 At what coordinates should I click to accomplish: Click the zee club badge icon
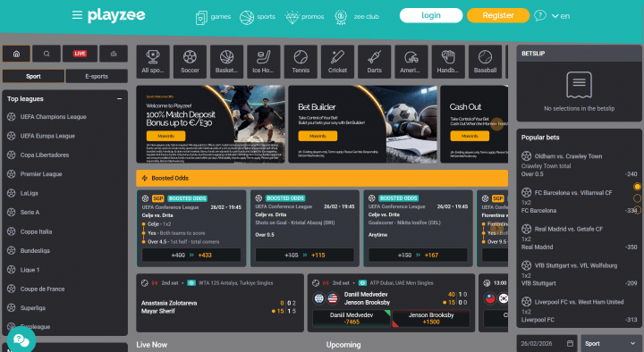pos(341,17)
